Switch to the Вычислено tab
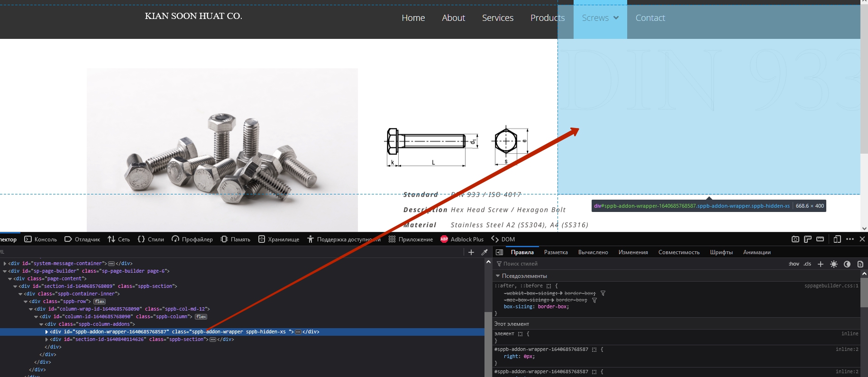Image resolution: width=868 pixels, height=377 pixels. 593,252
